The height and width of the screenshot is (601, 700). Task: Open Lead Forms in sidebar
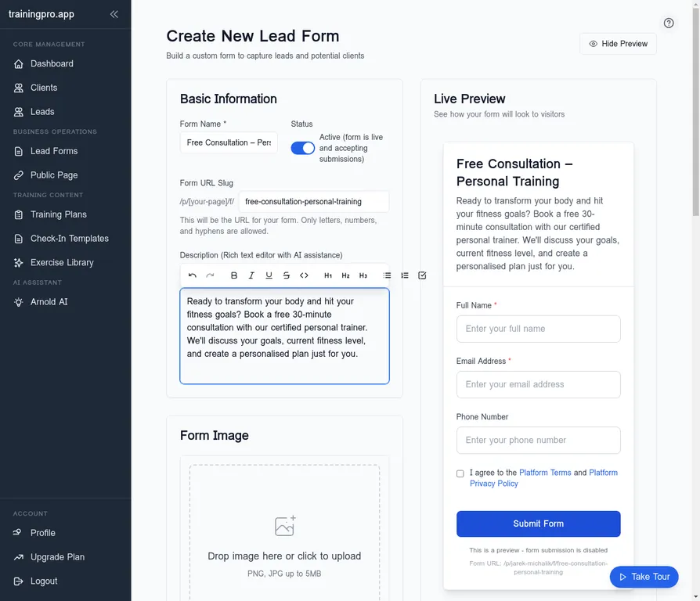[x=54, y=151]
